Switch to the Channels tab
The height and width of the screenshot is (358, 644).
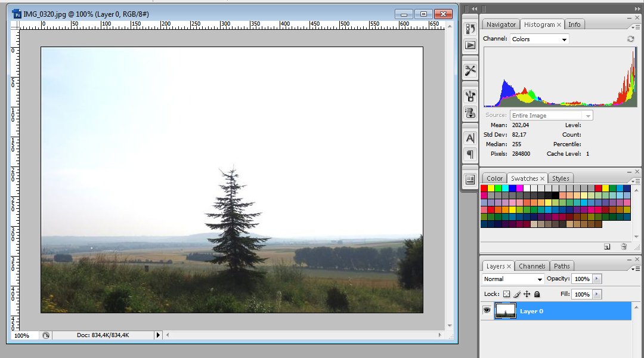(x=532, y=266)
